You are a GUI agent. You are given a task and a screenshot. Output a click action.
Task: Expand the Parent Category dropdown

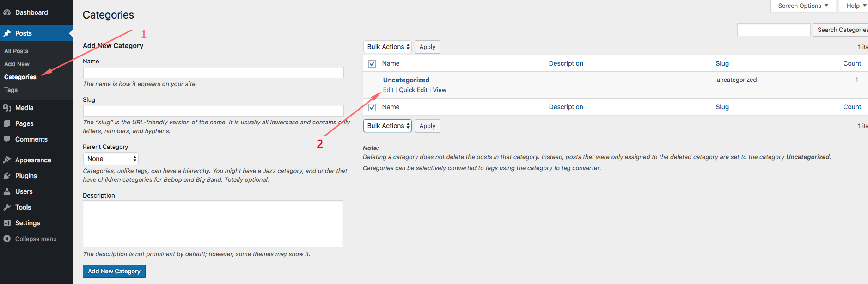[111, 159]
